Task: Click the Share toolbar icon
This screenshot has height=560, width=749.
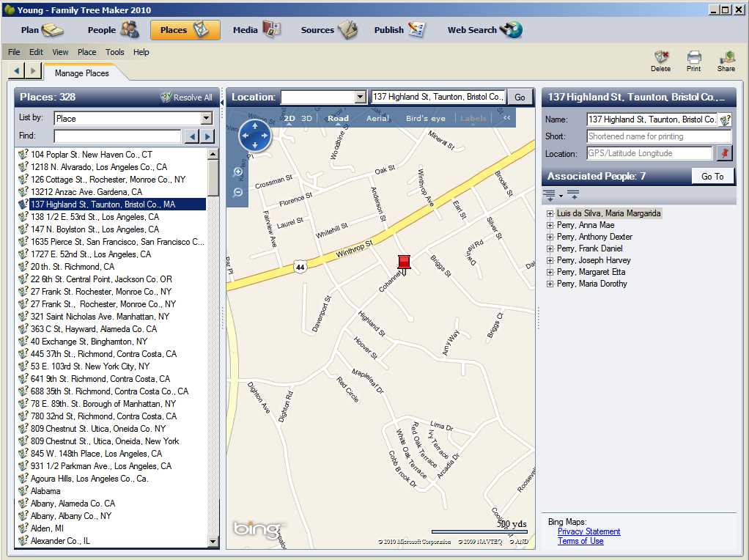Action: point(726,61)
